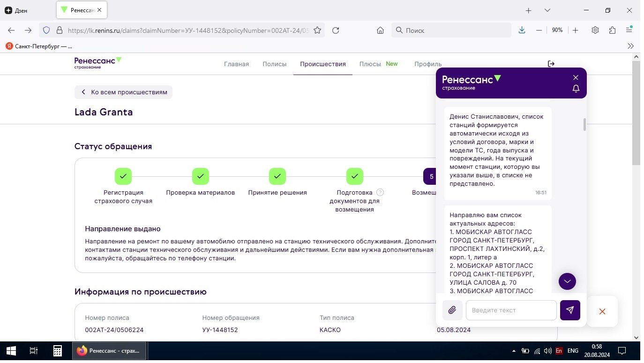
Task: Open a new browser tab
Action: click(528, 10)
